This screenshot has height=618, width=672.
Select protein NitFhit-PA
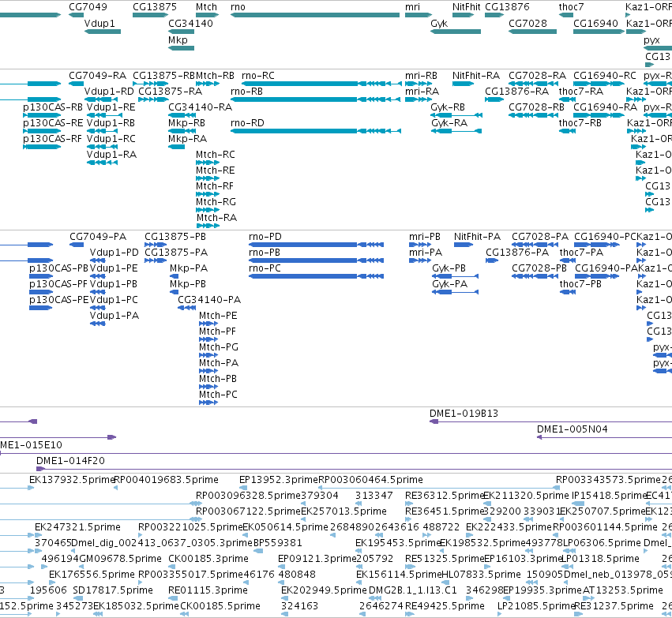464,245
